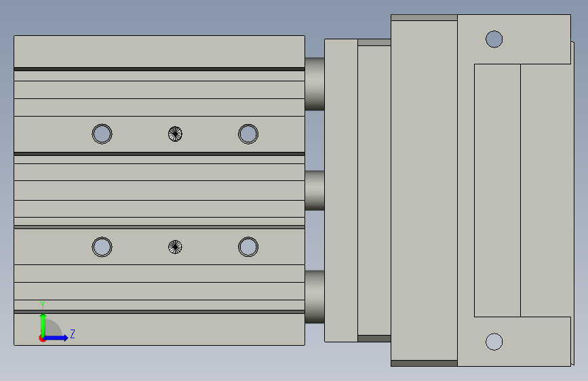This screenshot has height=381, width=588.
Task: Select the lower-right round hole on the cylinder body
Action: [248, 247]
